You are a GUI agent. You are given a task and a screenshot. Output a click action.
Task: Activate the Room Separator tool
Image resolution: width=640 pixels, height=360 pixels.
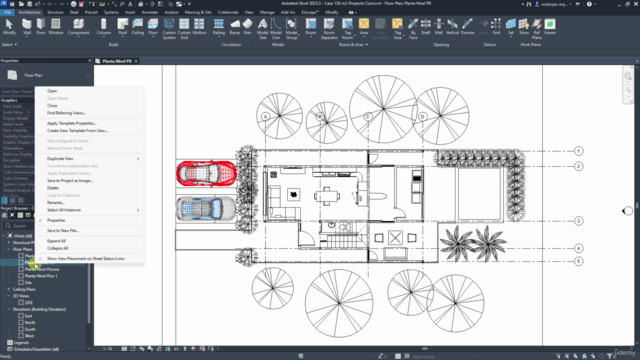point(329,29)
